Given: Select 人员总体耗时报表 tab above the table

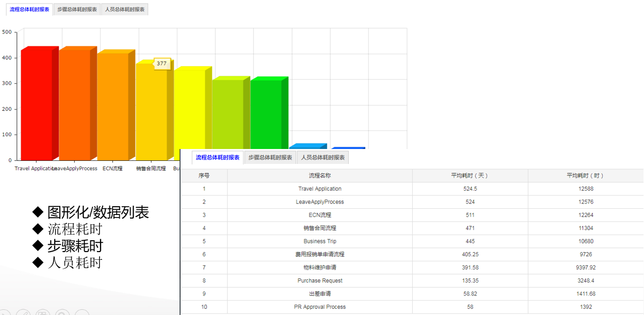Looking at the screenshot, I should tap(323, 157).
